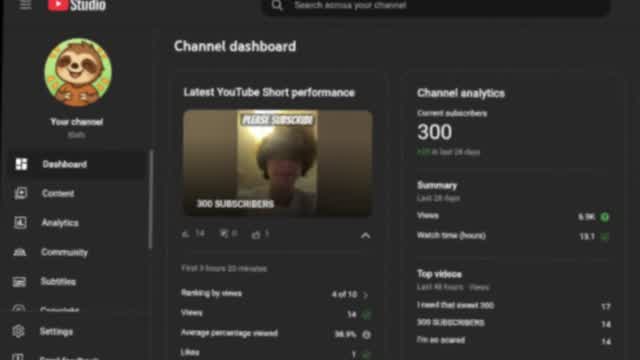Click the Latest YouTube Short performance heading
The image size is (640, 360).
[x=269, y=93]
